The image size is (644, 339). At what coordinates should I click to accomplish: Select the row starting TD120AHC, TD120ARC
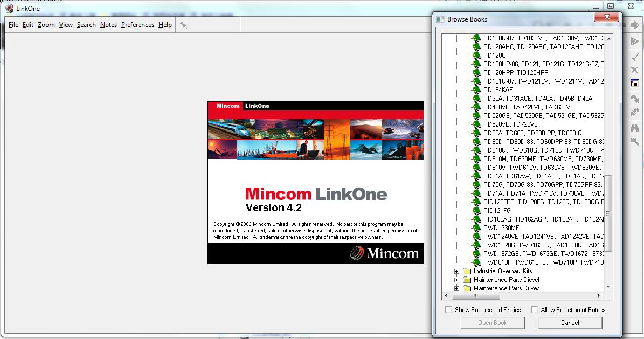543,47
